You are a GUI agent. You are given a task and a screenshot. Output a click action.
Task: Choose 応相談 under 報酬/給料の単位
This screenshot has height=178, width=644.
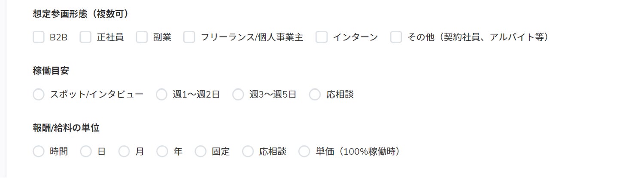pyautogui.click(x=248, y=151)
